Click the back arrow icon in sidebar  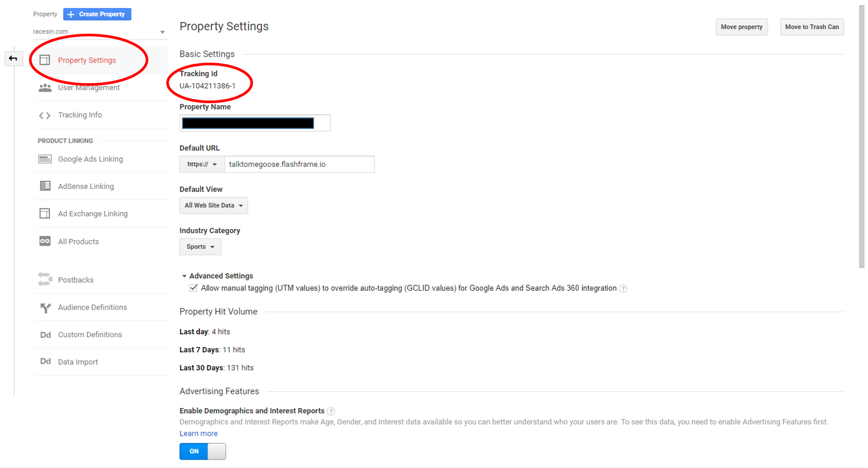[13, 58]
